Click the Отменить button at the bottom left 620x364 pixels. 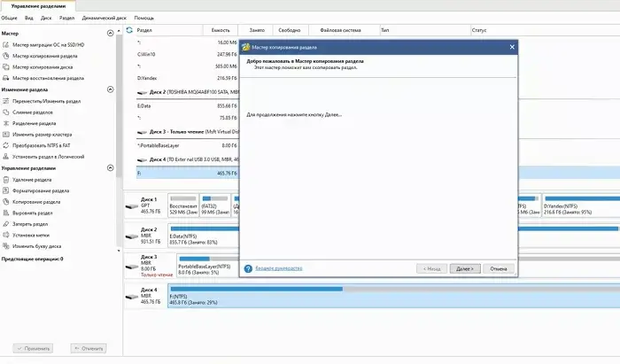pyautogui.click(x=89, y=349)
